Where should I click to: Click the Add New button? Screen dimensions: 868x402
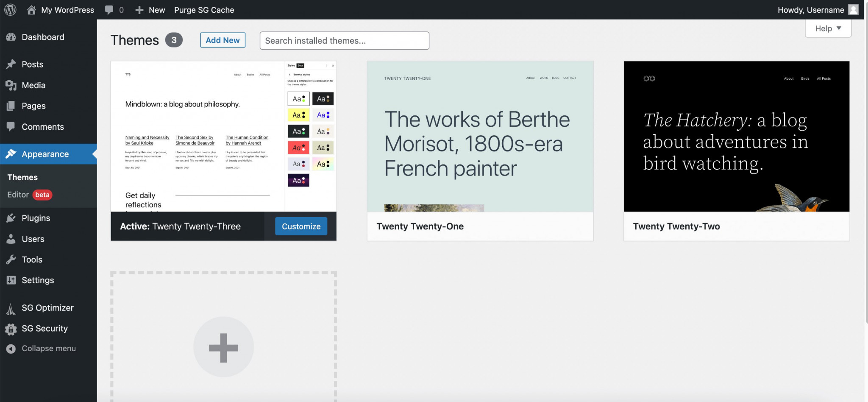pyautogui.click(x=223, y=40)
